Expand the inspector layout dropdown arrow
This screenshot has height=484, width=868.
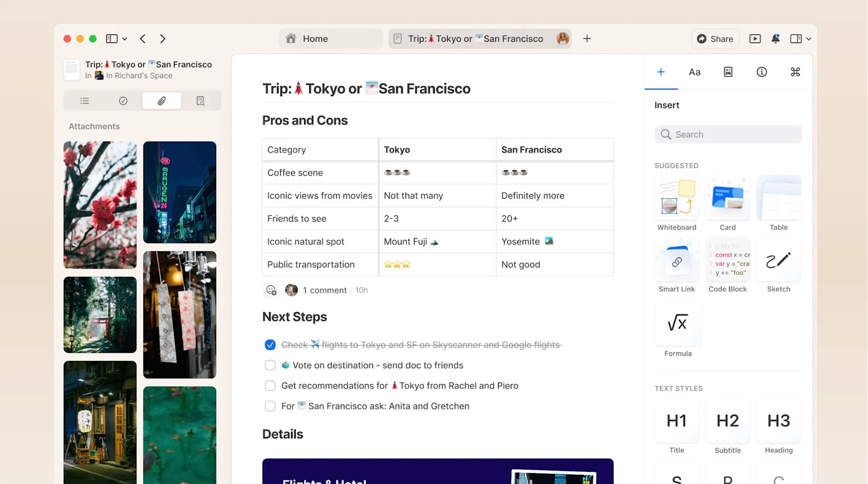[809, 39]
